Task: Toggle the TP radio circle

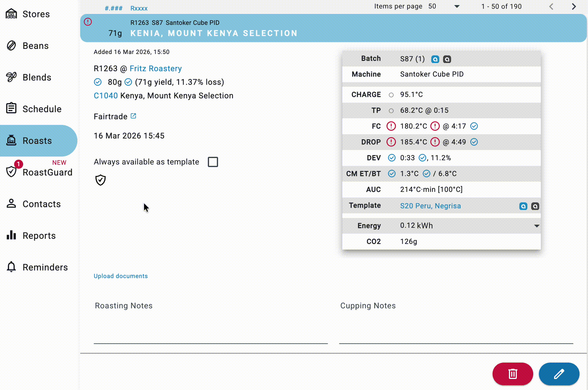Action: pos(391,111)
